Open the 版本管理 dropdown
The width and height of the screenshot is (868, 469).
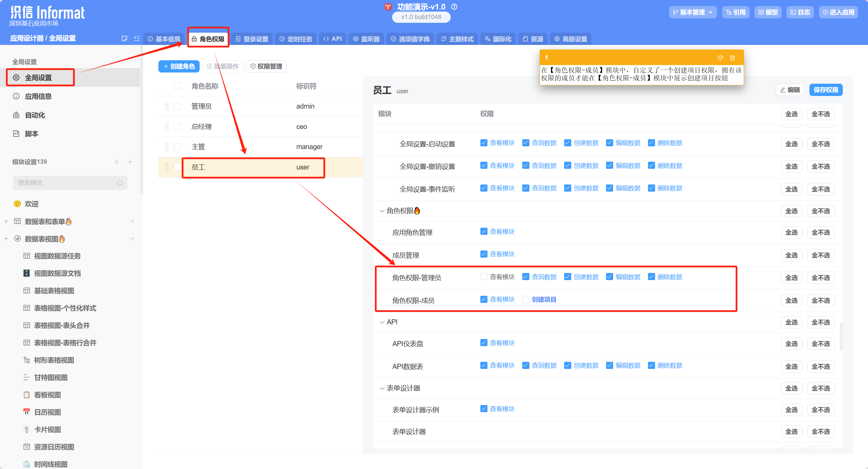[x=693, y=12]
